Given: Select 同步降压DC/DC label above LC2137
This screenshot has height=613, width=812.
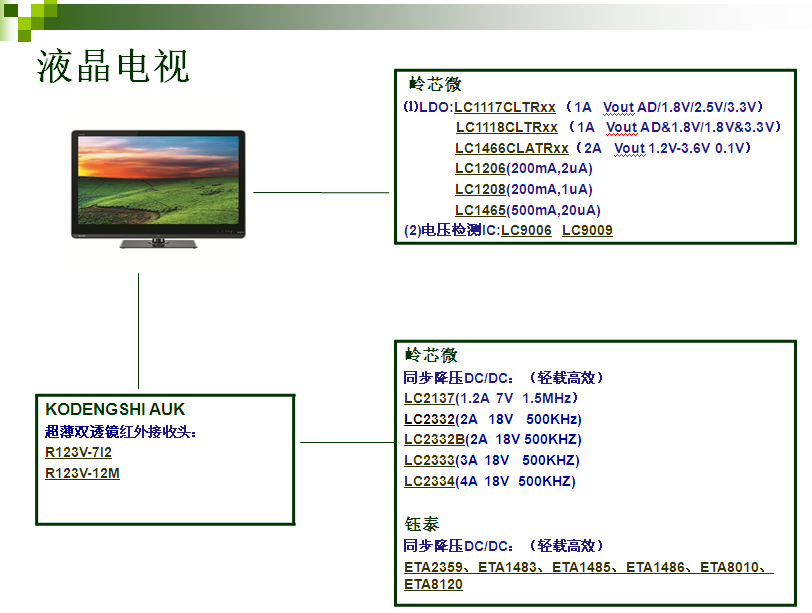Looking at the screenshot, I should pos(458,378).
